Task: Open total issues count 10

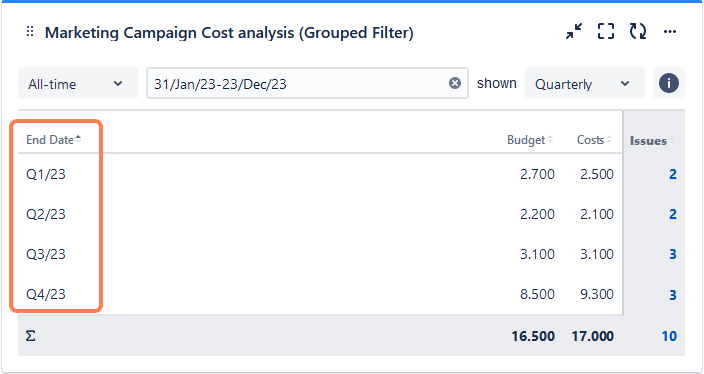Action: coord(669,336)
